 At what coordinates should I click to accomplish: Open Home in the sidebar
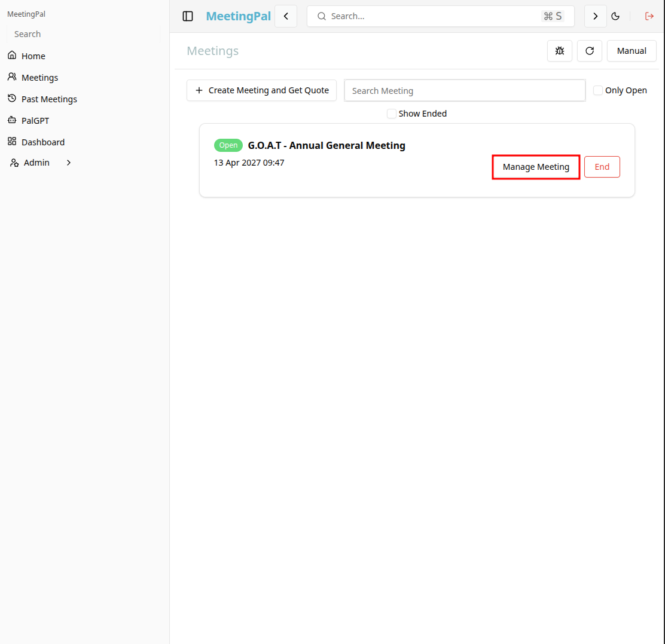33,56
